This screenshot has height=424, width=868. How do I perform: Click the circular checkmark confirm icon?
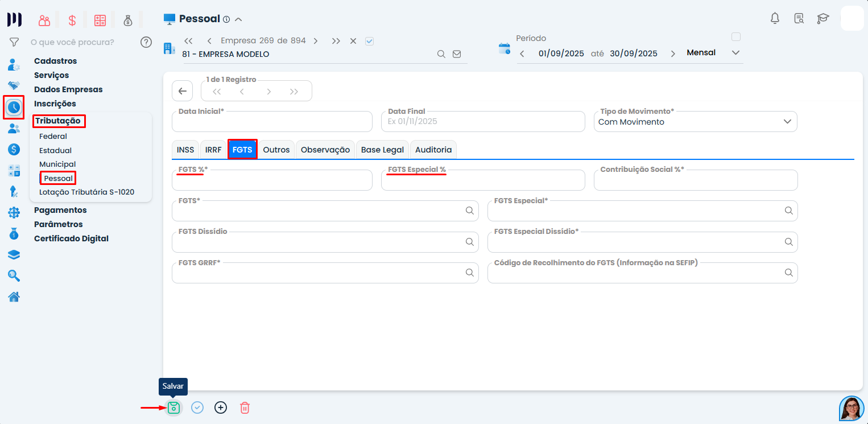(197, 407)
